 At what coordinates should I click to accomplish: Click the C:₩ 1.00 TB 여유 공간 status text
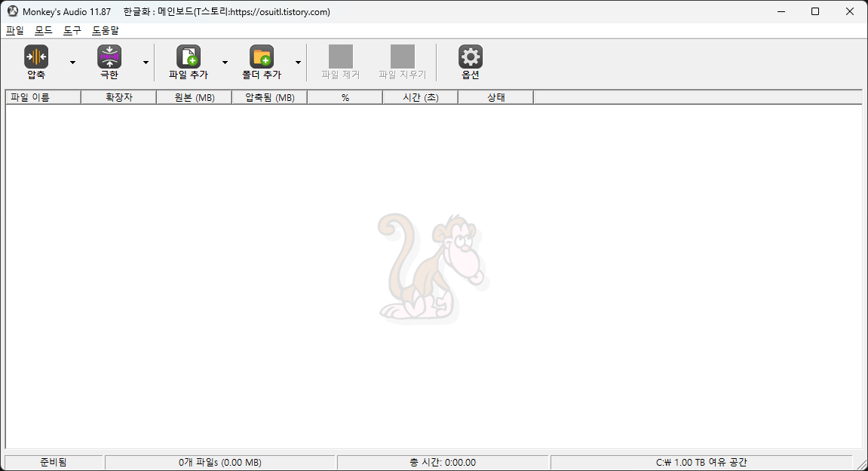pyautogui.click(x=701, y=462)
